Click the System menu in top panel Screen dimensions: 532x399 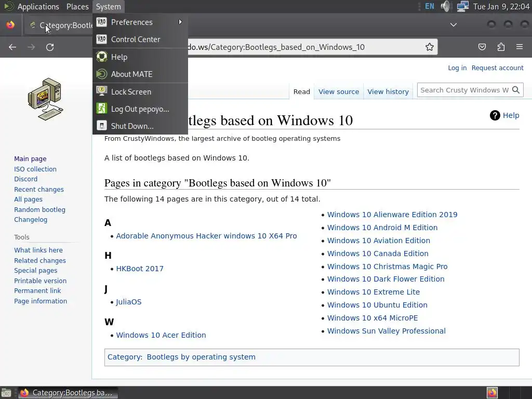click(108, 6)
